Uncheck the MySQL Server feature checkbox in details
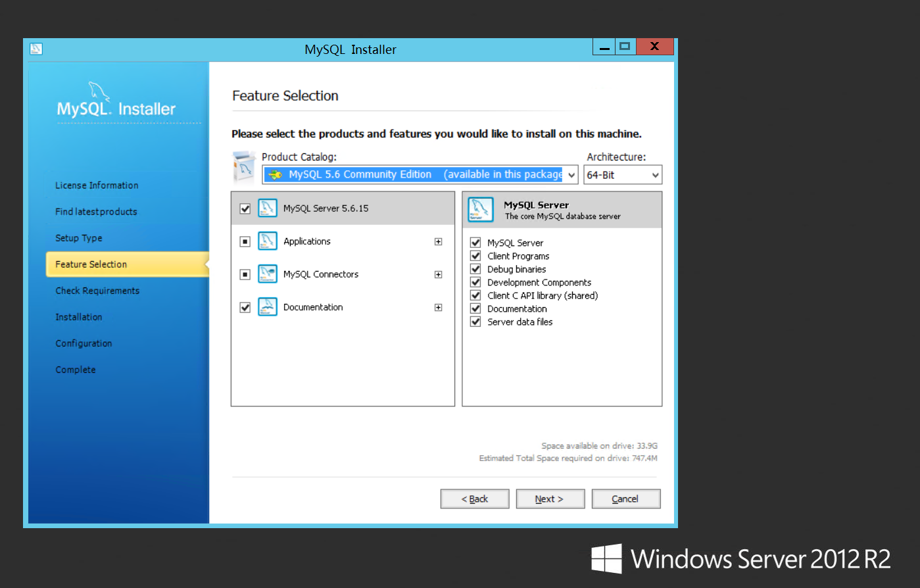The width and height of the screenshot is (920, 588). pos(475,243)
